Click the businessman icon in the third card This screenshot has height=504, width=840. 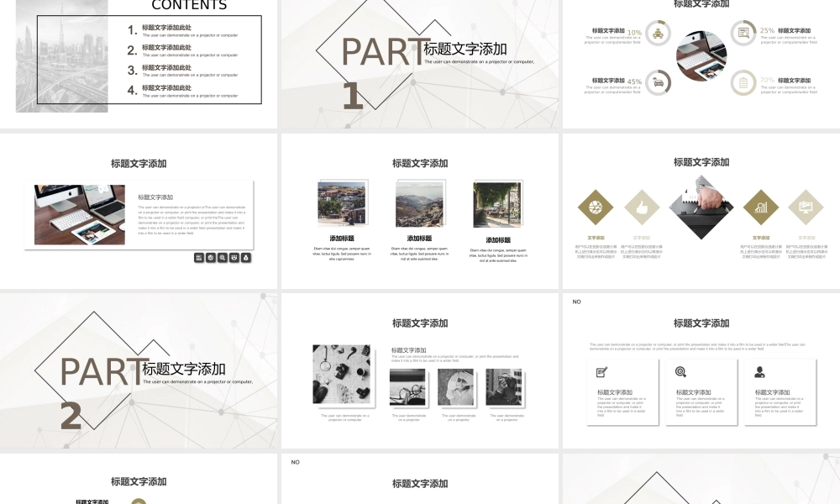click(x=758, y=371)
